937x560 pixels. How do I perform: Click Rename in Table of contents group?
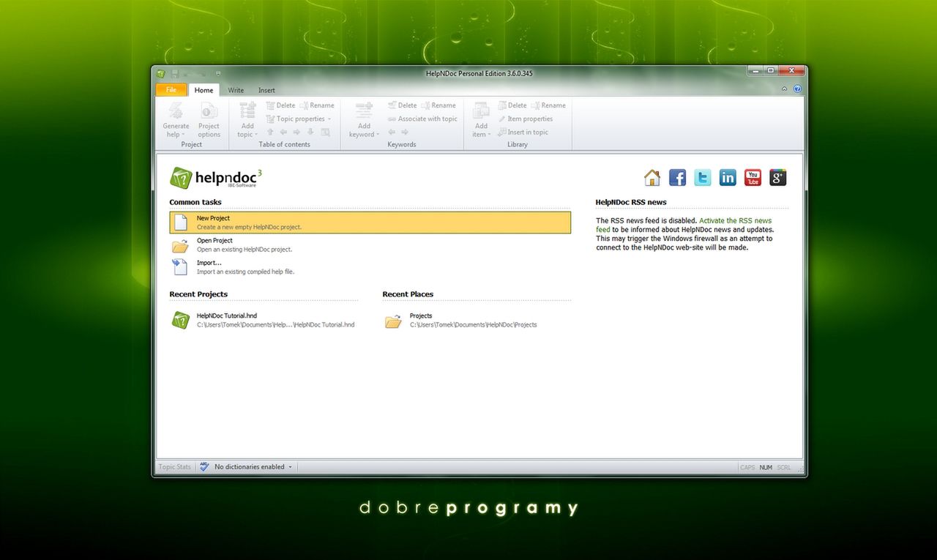point(317,105)
